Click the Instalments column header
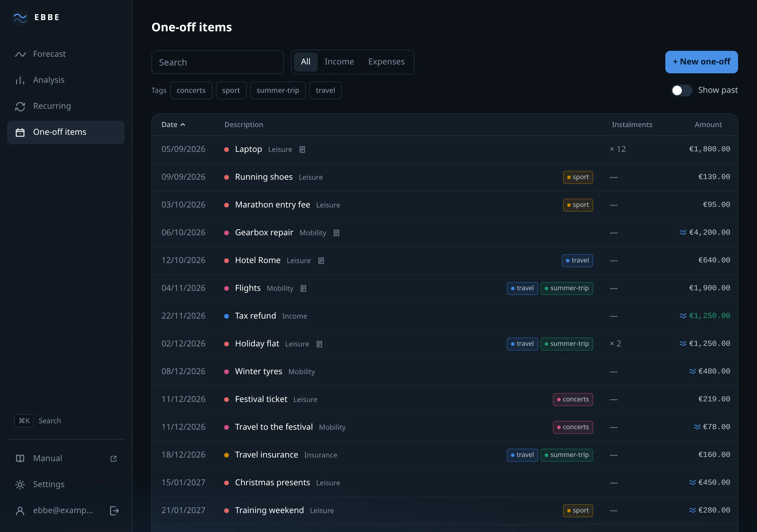 click(x=632, y=125)
